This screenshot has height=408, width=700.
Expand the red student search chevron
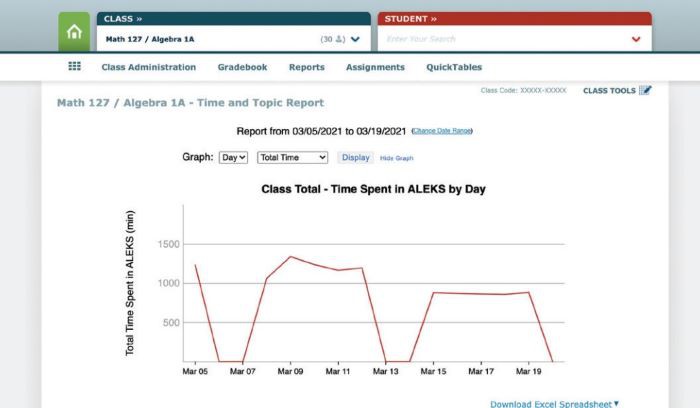(637, 39)
